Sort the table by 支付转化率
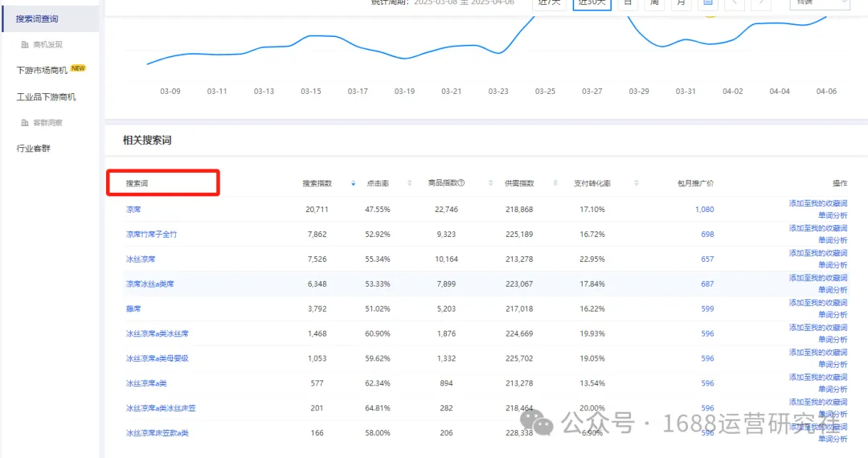 point(636,183)
